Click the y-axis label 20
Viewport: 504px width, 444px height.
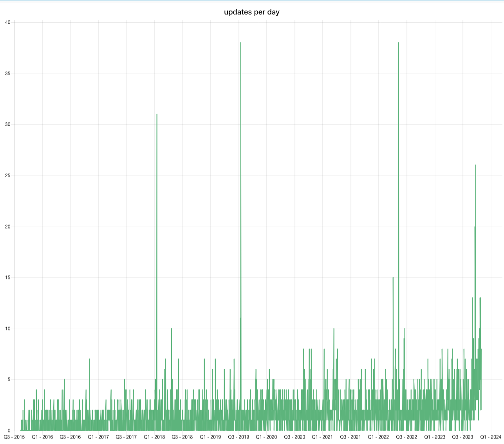click(x=8, y=227)
